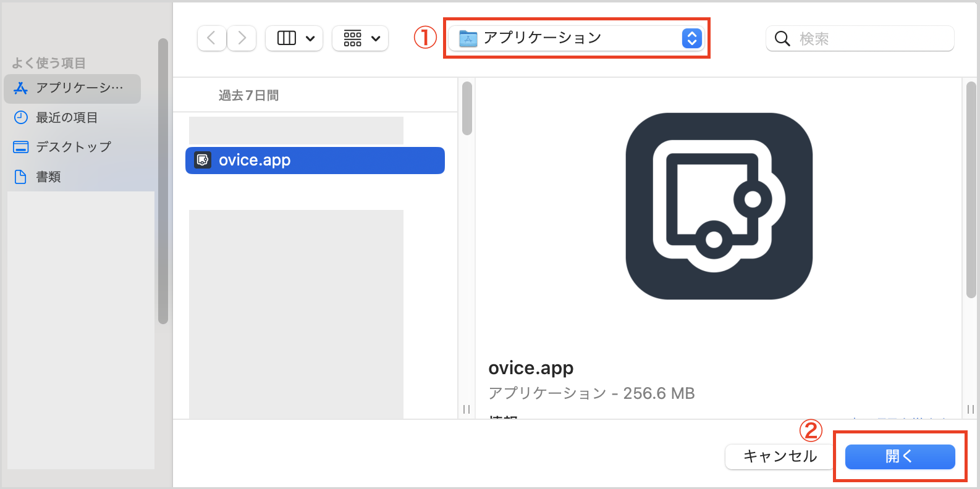Screen dimensions: 980x489
Task: Click the preview pane scrollbar
Action: click(x=971, y=190)
